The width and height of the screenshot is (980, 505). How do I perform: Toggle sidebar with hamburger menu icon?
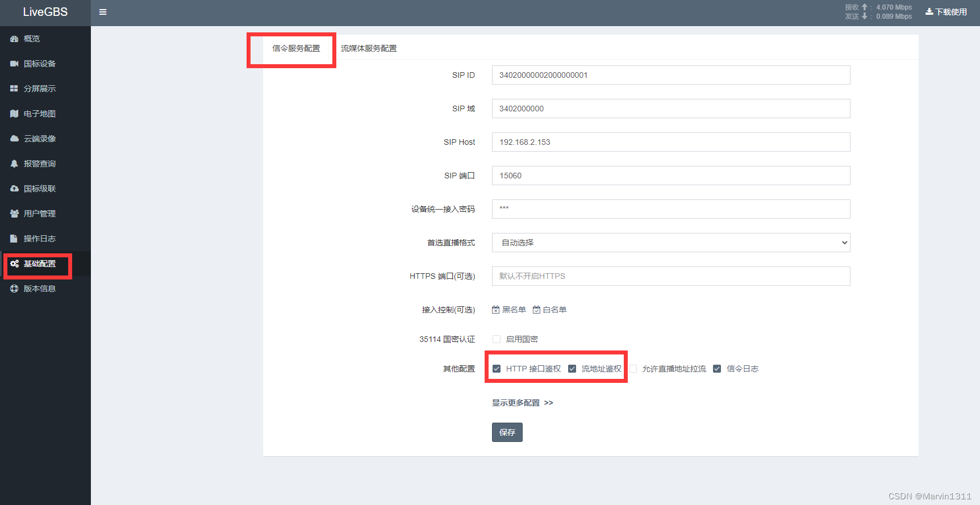[103, 12]
